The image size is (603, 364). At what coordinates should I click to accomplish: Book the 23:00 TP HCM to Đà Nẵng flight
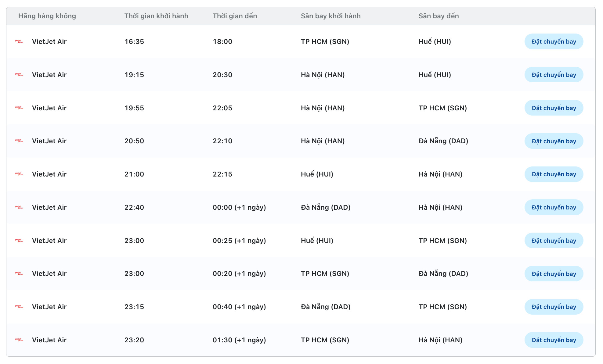pos(554,274)
